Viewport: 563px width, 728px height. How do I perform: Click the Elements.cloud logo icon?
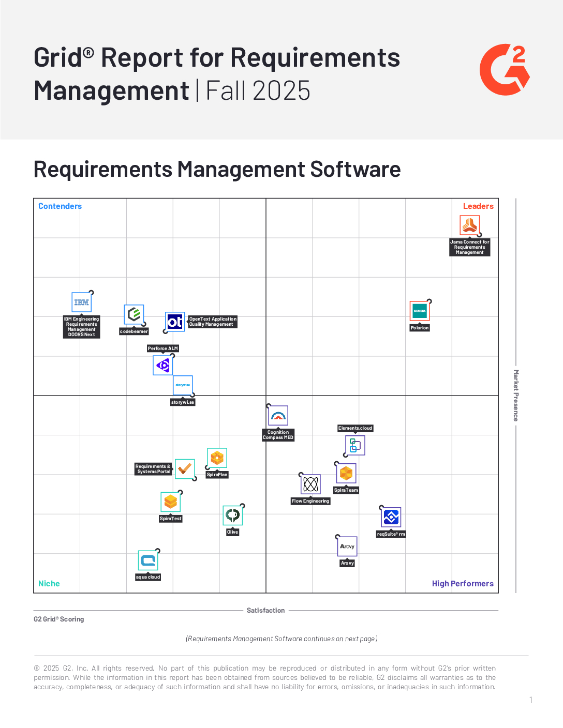pyautogui.click(x=355, y=445)
